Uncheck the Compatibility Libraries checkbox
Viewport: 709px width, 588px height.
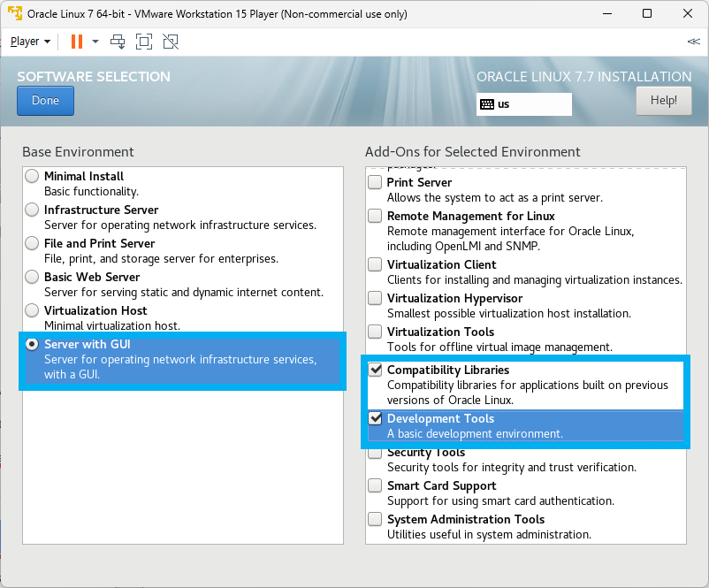tap(375, 370)
